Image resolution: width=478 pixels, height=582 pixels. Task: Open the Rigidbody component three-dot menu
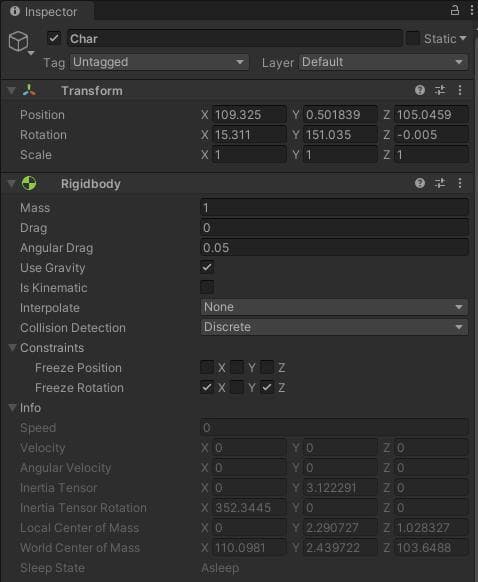coord(460,183)
